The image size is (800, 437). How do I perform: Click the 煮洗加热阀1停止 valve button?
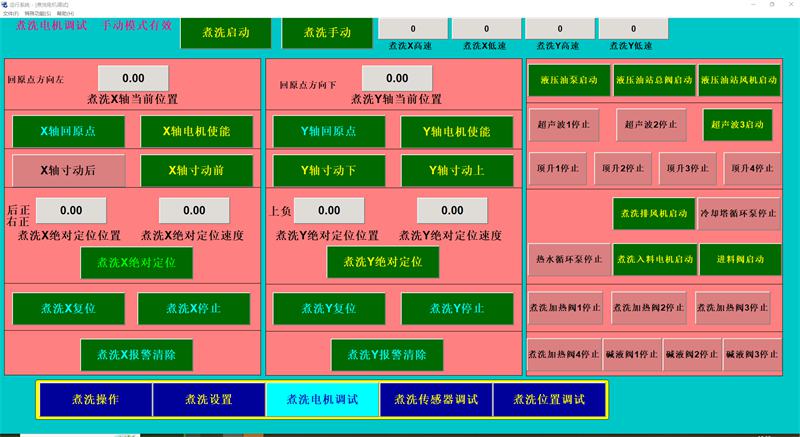pos(565,306)
